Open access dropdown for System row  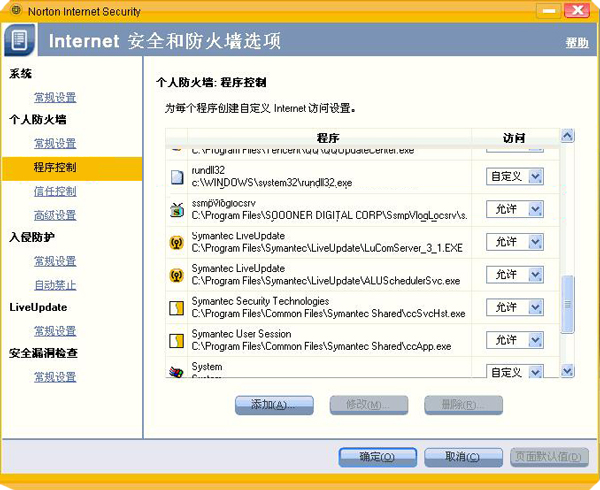pyautogui.click(x=515, y=371)
